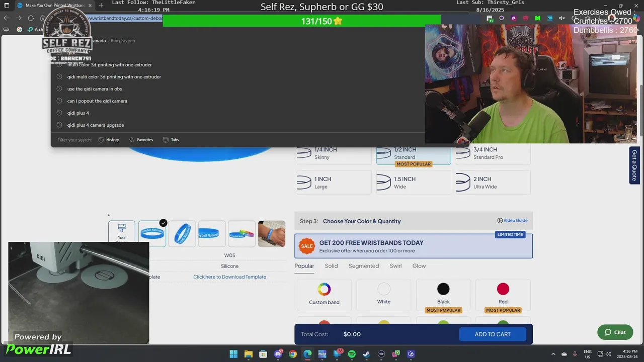This screenshot has height=362, width=644.
Task: Show hidden system tray icons
Action: (x=553, y=354)
